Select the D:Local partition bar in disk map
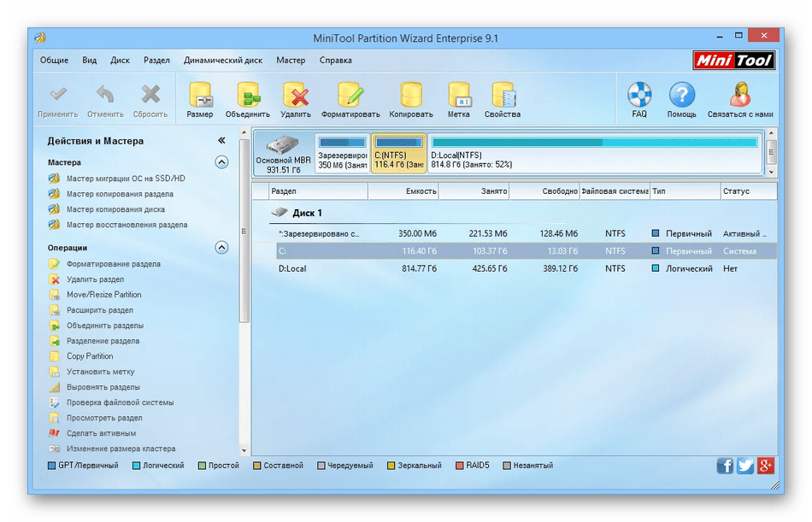The image size is (812, 522). 594,154
